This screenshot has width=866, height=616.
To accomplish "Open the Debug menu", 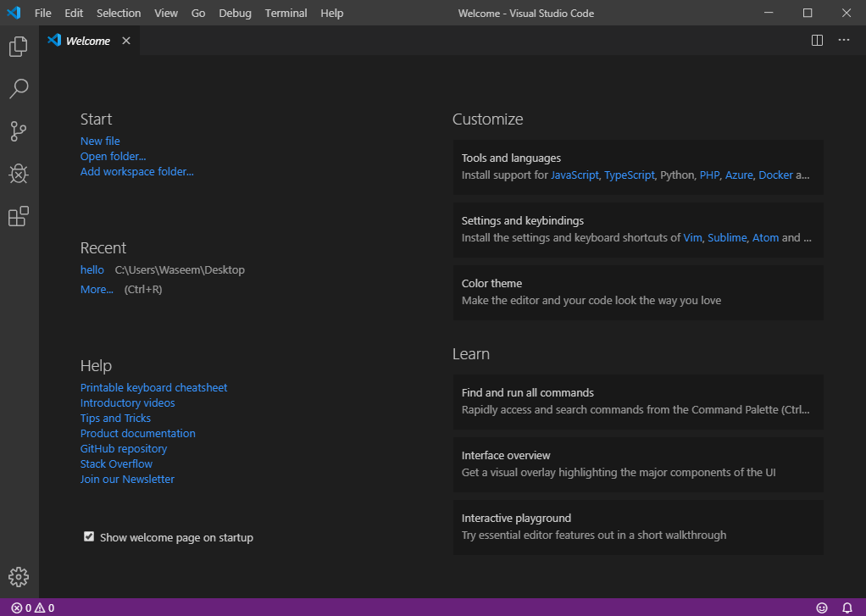I will [235, 14].
